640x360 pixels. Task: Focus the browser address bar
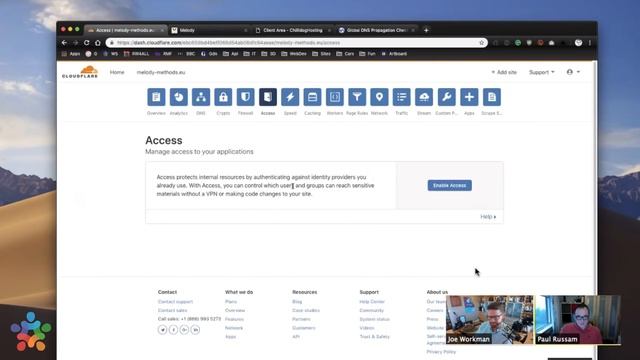pos(296,42)
